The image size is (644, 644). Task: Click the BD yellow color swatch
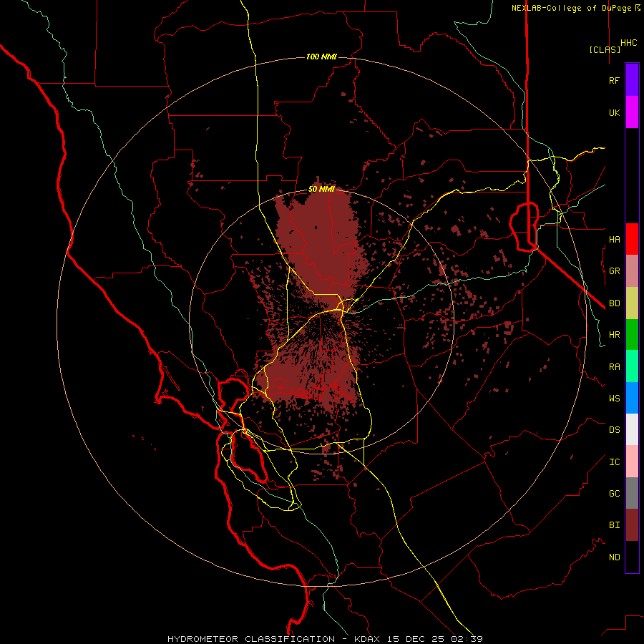(x=632, y=303)
